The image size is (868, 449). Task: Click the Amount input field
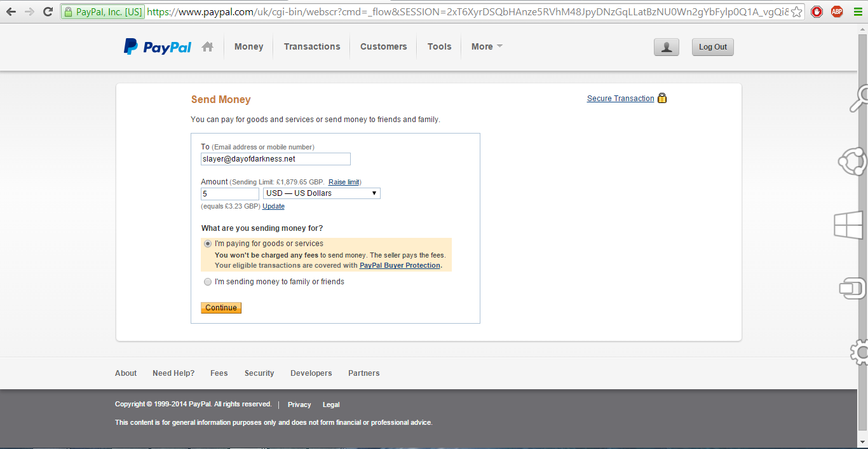[230, 193]
